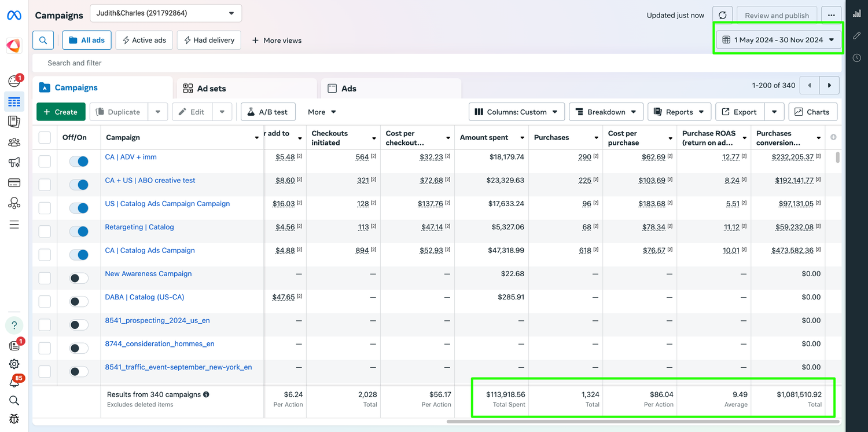
Task: Click the account overview icon with badge 1
Action: 14,81
